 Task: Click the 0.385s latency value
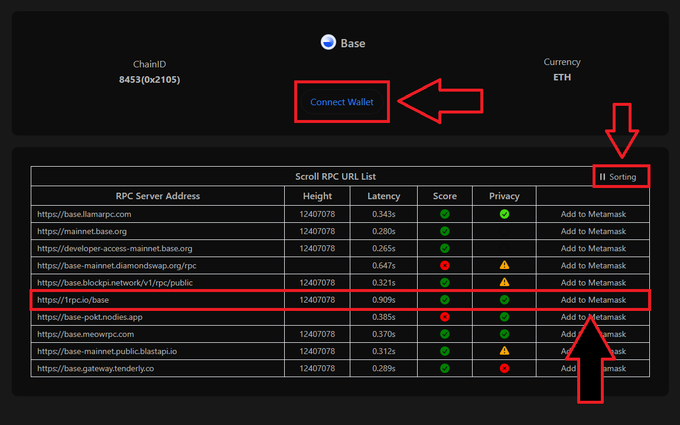pos(383,317)
